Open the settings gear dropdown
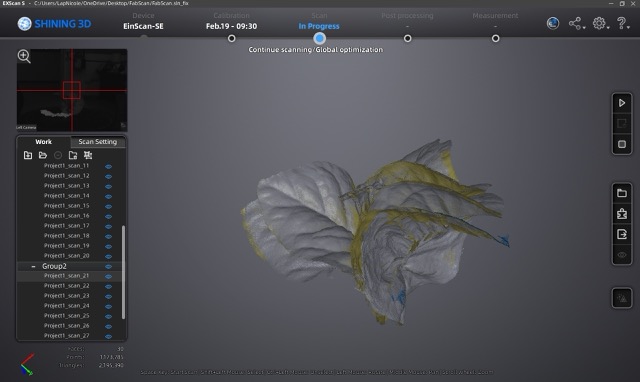The image size is (640, 382). [x=601, y=23]
